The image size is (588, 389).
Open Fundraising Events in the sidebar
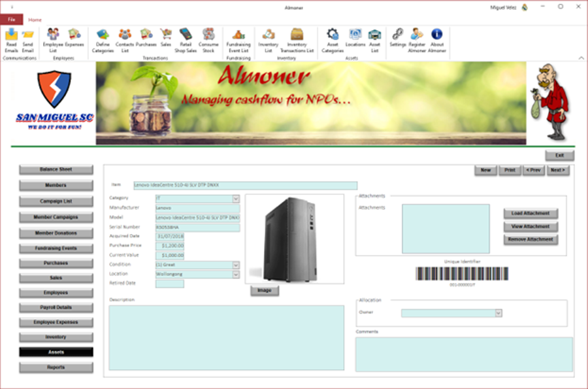(56, 248)
